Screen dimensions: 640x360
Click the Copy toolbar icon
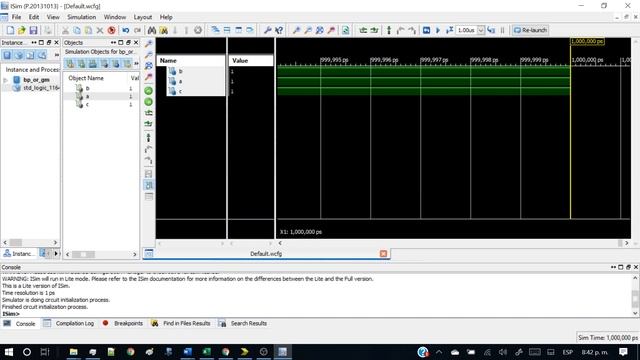77,30
